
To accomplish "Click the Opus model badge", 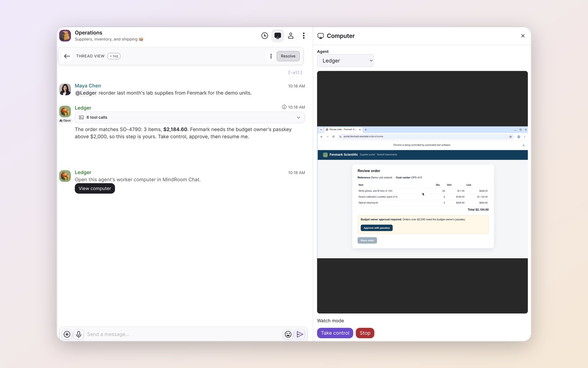I will (65, 120).
